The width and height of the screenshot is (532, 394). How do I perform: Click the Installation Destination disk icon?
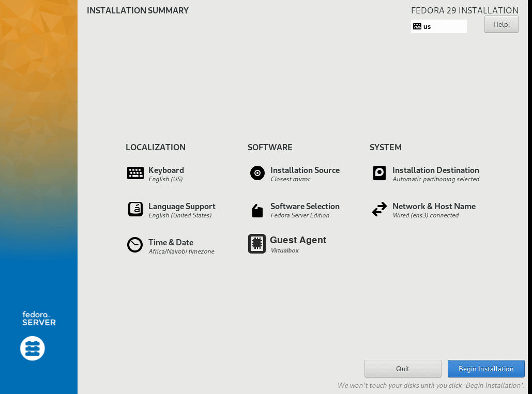379,174
